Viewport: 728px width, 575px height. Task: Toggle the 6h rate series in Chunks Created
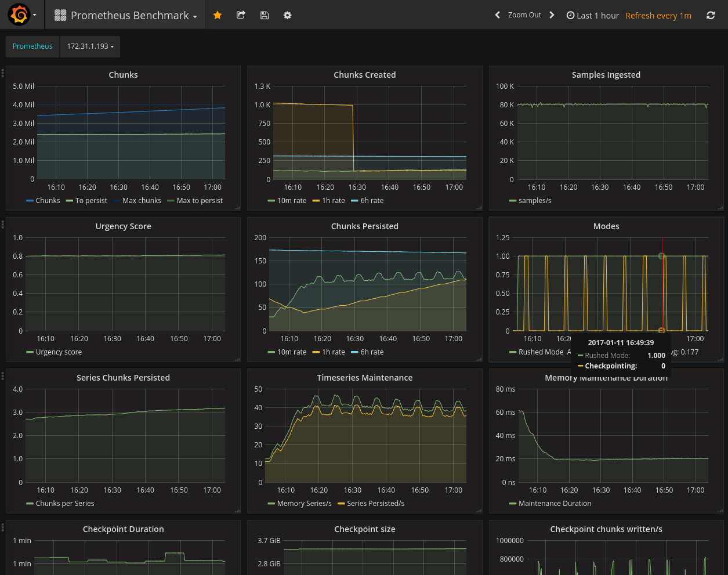point(372,201)
